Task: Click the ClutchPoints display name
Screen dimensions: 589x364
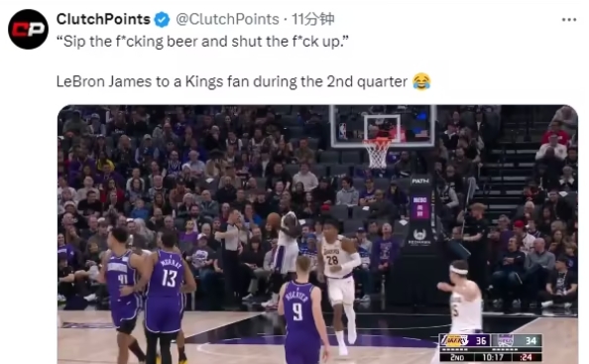Action: click(103, 19)
